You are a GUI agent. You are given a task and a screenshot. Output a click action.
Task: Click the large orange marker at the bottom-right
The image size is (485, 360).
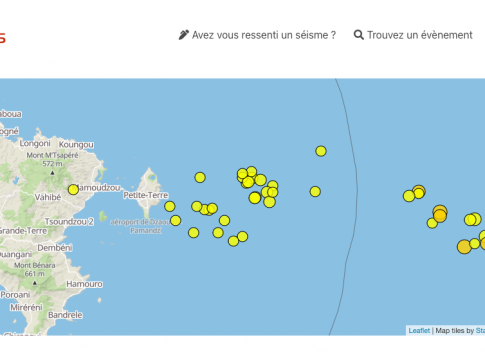click(x=464, y=247)
